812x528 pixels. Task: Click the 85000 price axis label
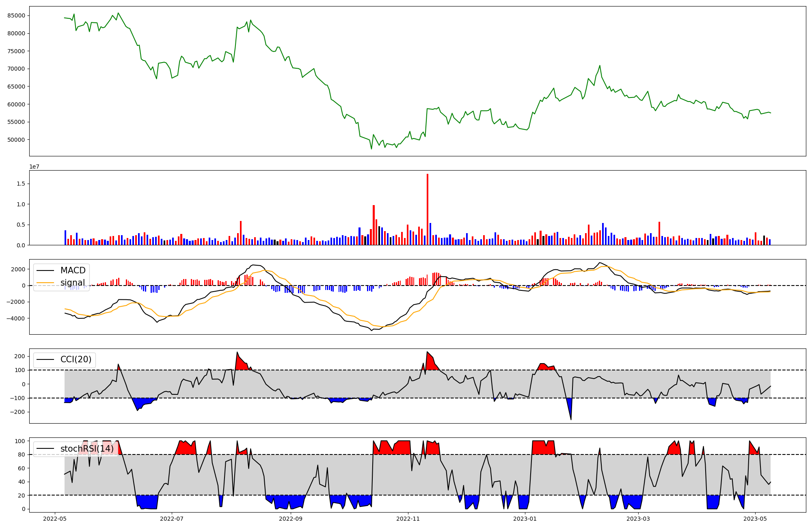16,16
